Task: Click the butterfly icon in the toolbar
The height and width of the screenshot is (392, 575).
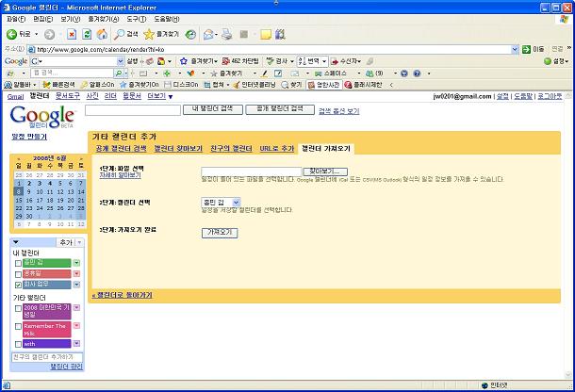Action: click(190, 73)
